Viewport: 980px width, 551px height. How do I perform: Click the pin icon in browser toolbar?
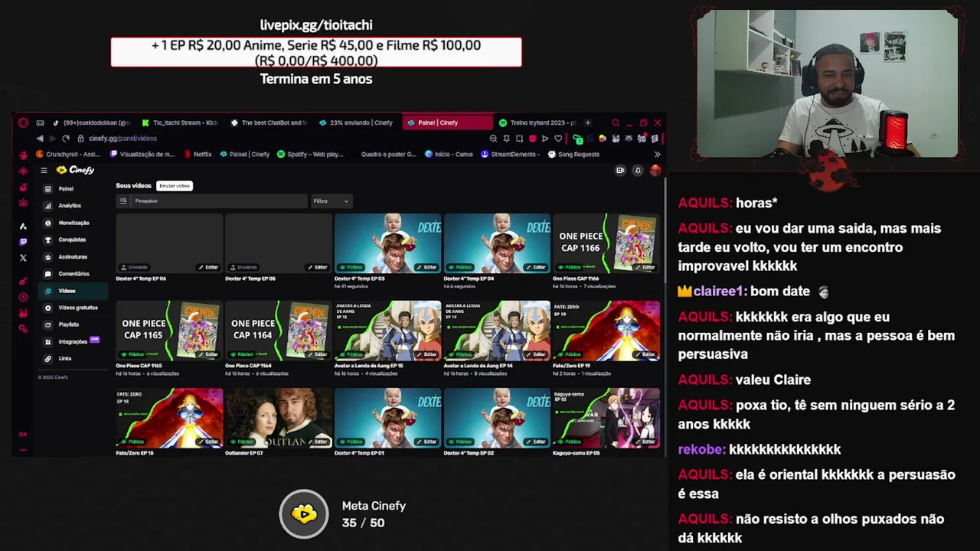[506, 139]
